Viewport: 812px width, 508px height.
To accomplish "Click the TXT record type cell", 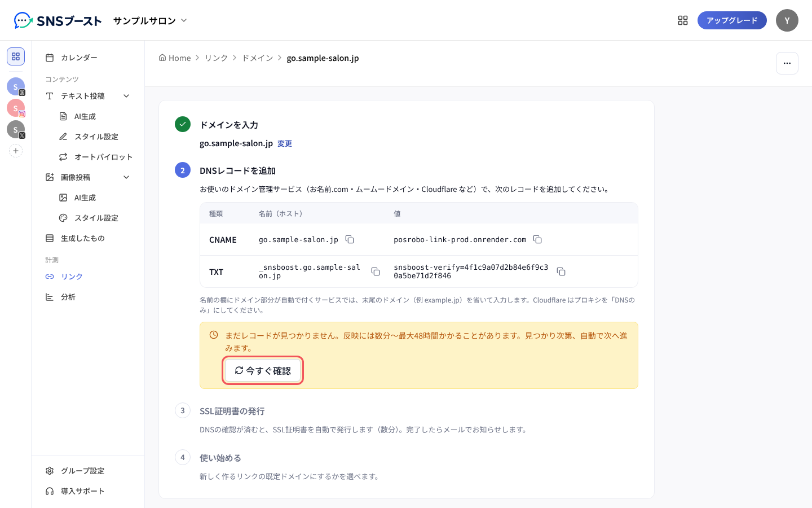I will 216,272.
